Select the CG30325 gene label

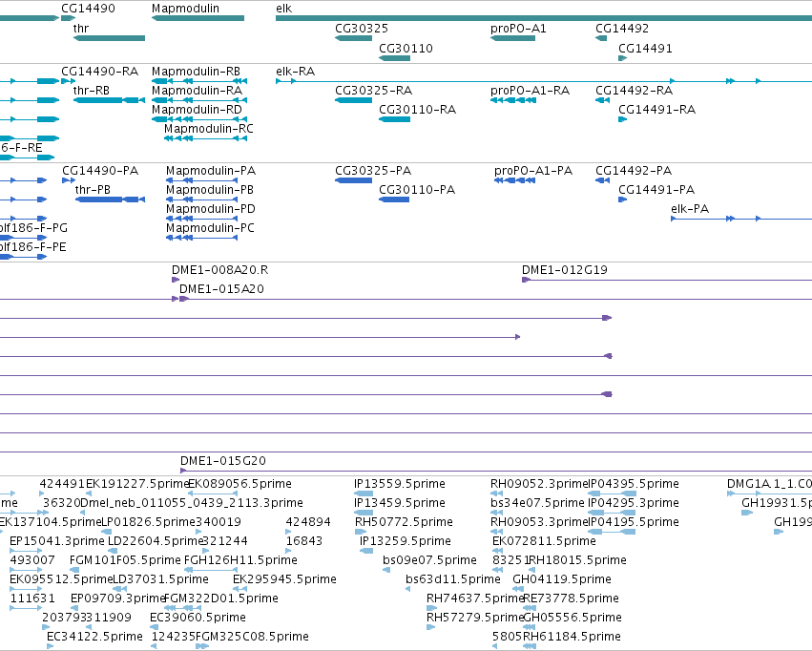(x=362, y=28)
